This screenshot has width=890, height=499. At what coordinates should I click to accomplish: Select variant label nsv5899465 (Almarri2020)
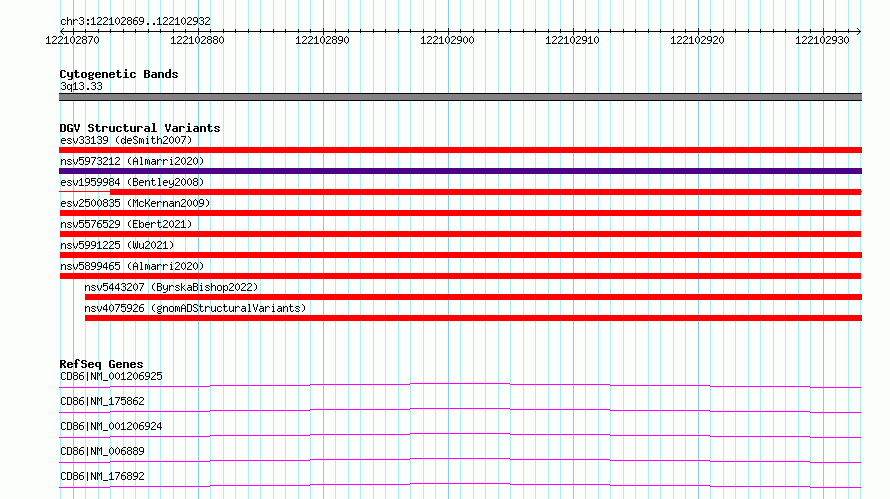132,266
